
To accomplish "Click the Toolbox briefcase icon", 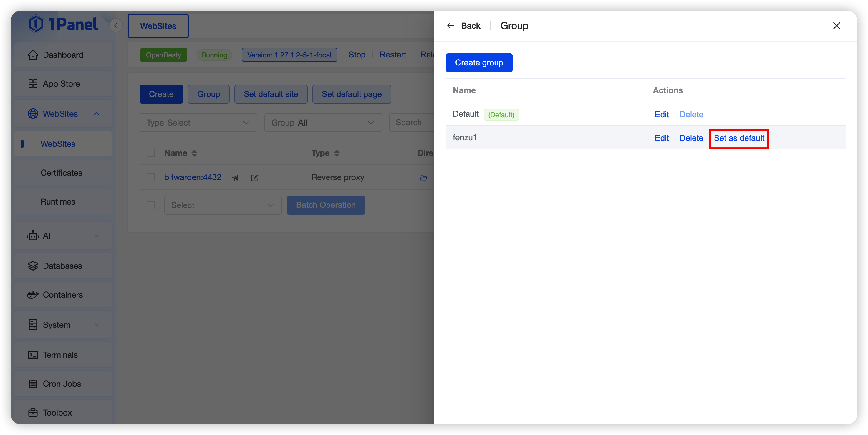I will pyautogui.click(x=33, y=412).
